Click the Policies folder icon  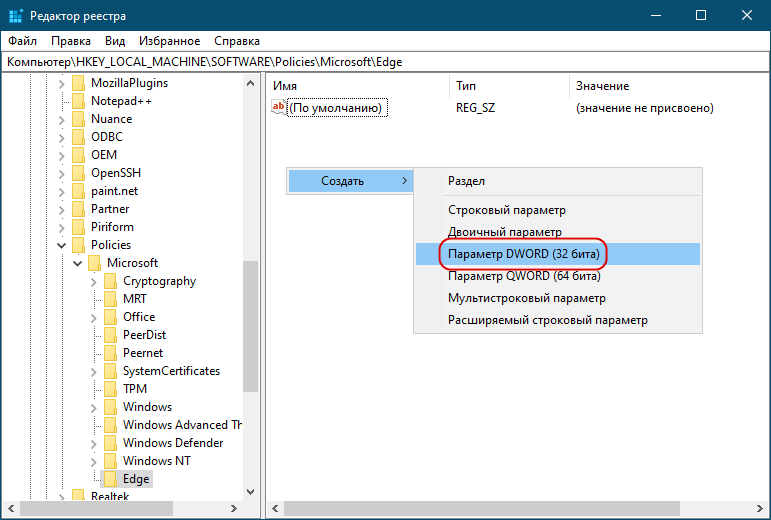[x=79, y=245]
